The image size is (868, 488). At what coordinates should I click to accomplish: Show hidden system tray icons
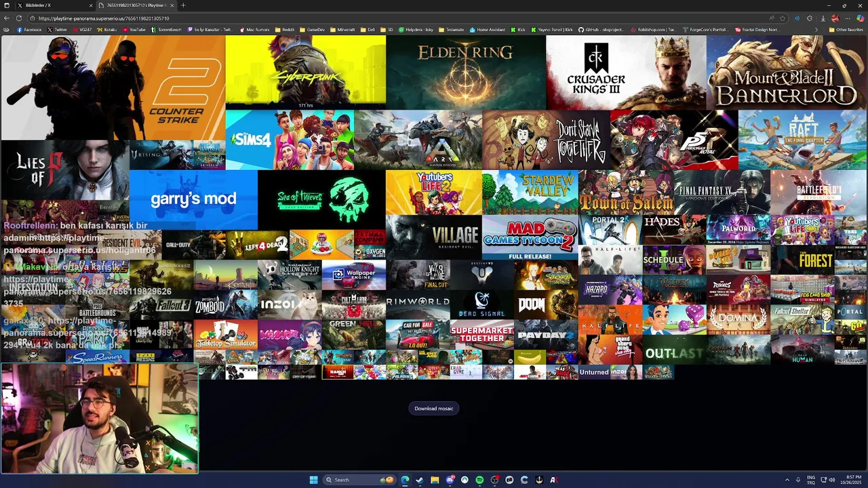pyautogui.click(x=787, y=480)
